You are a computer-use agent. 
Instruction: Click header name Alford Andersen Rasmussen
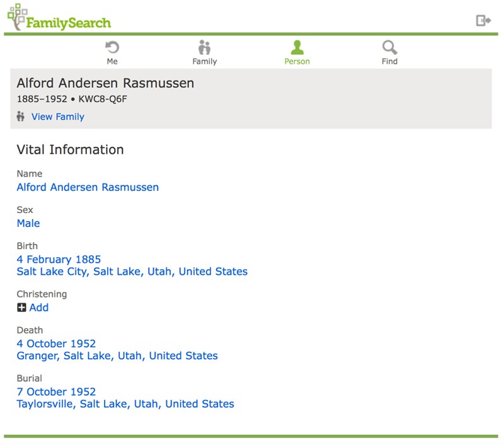(x=105, y=83)
